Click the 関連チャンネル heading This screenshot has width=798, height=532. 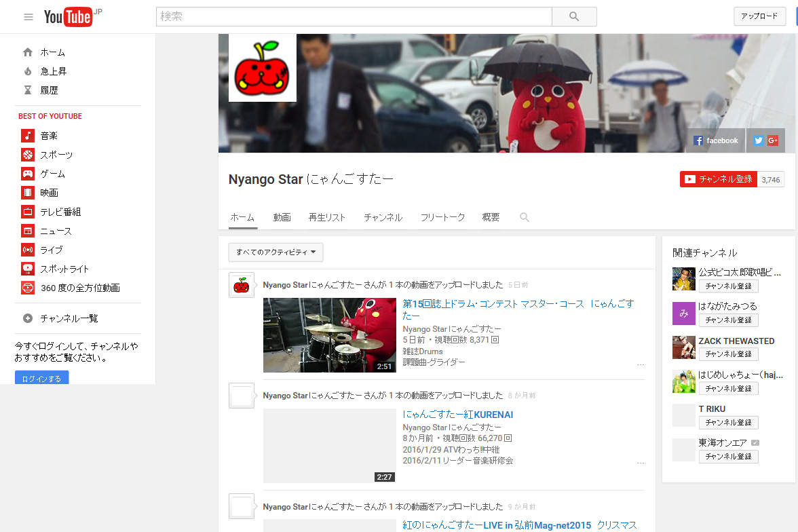pos(705,252)
